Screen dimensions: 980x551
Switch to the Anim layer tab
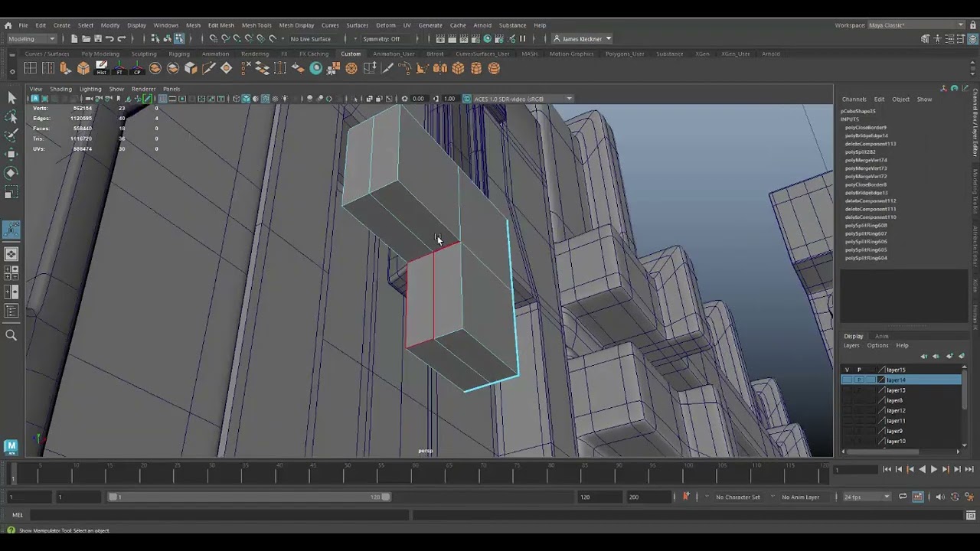click(882, 336)
